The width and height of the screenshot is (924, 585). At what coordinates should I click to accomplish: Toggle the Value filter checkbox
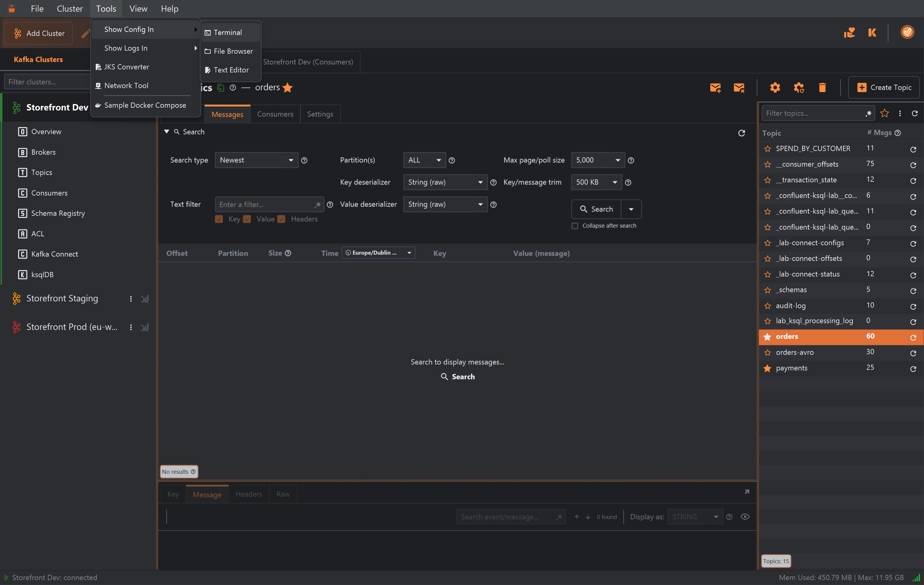coord(247,219)
